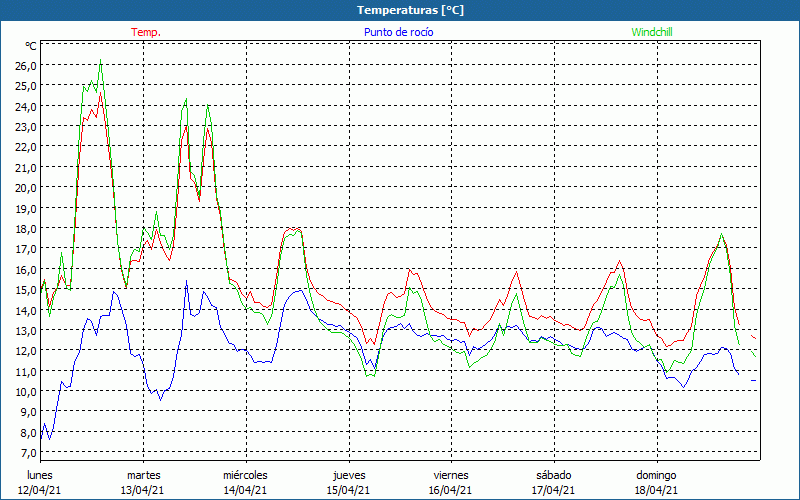Click the 'sábado' day label
Screen dimensions: 800x500
point(554,476)
